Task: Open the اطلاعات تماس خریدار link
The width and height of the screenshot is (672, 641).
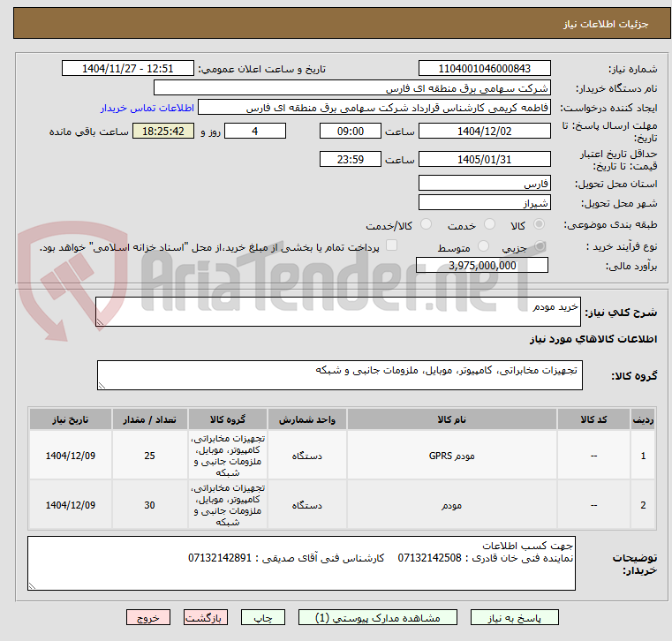Action: tap(147, 108)
